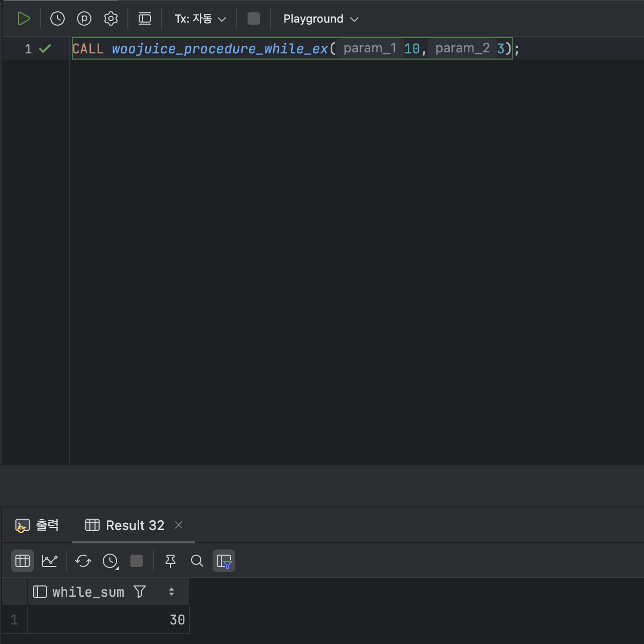
Task: Select the cell with value 30
Action: [x=108, y=619]
